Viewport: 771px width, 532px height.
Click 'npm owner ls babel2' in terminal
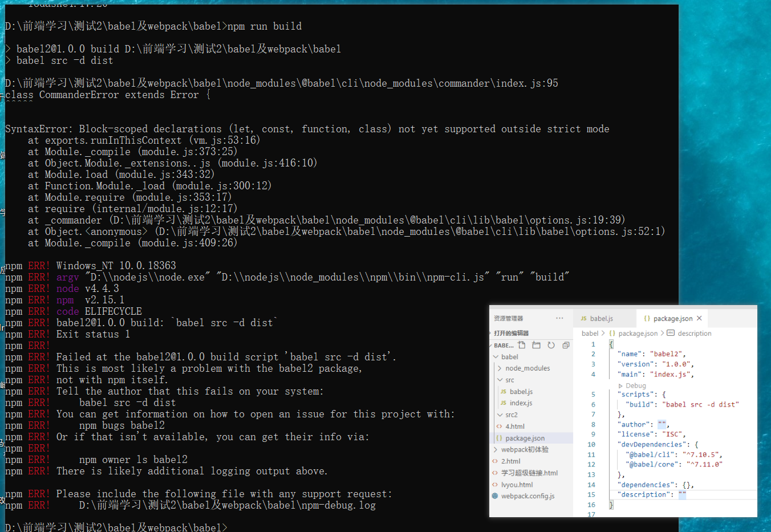pyautogui.click(x=133, y=460)
